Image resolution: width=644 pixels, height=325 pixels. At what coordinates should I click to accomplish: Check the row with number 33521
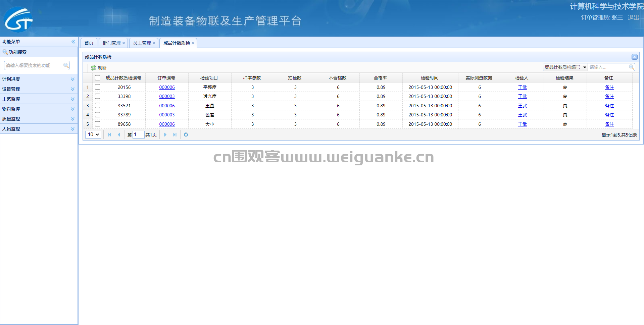point(98,105)
